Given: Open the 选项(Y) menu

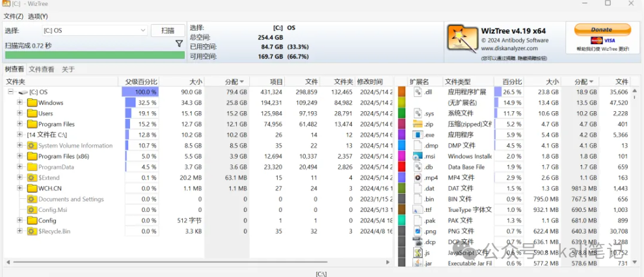Looking at the screenshot, I should (x=38, y=16).
